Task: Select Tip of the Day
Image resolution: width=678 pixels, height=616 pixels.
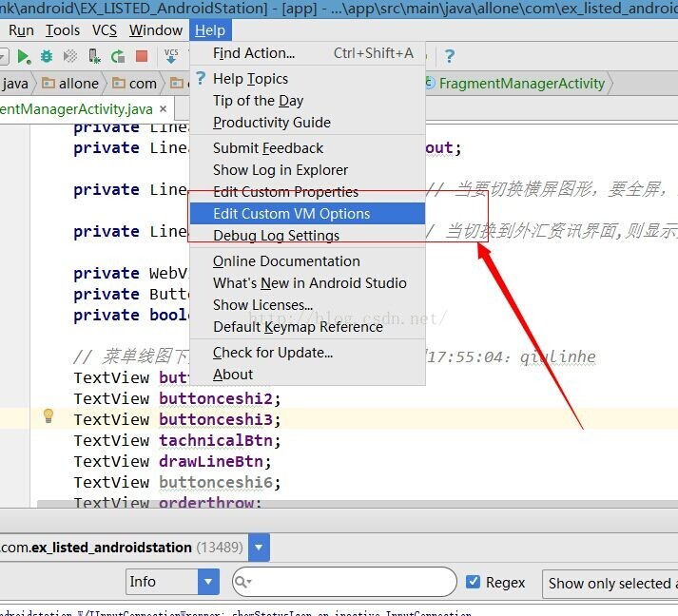Action: (307, 101)
